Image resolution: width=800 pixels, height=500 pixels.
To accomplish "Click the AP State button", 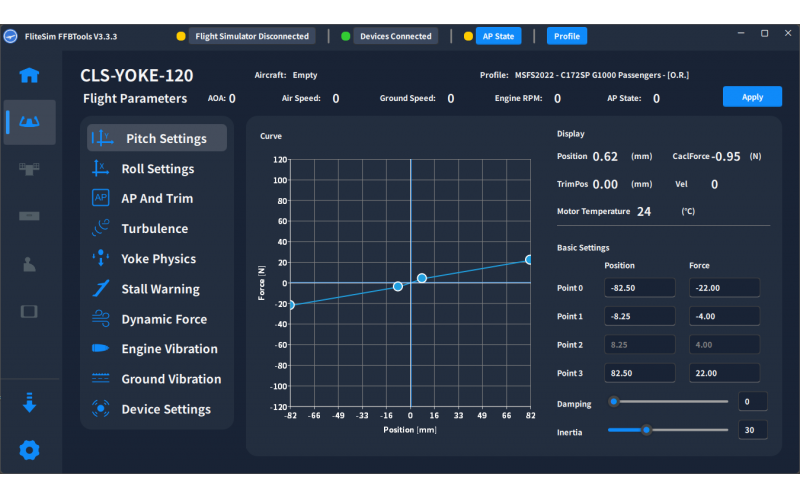I will pos(497,36).
